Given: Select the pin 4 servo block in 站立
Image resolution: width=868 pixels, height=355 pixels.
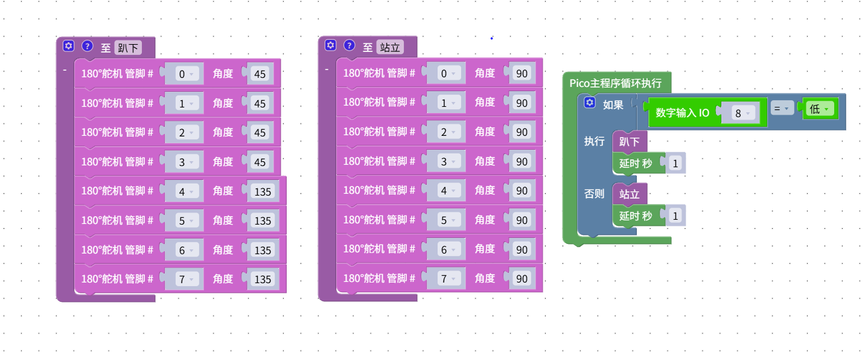Looking at the screenshot, I should (x=439, y=190).
